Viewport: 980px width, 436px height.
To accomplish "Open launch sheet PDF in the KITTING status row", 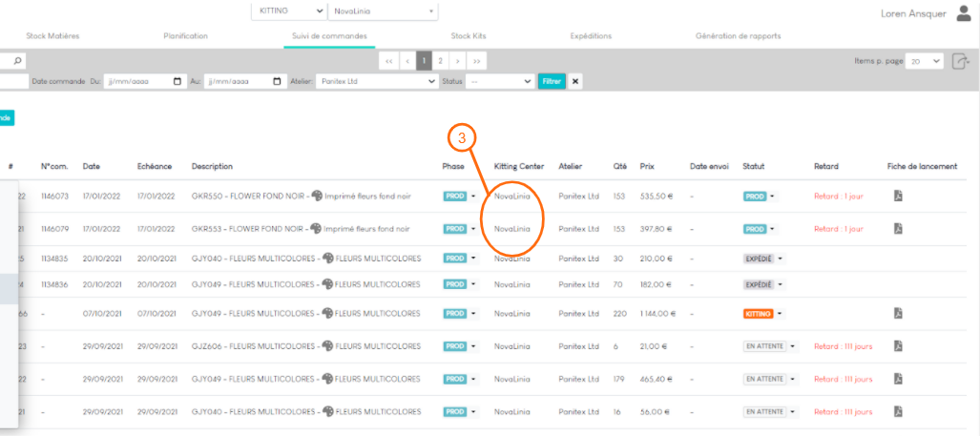I will (x=897, y=313).
